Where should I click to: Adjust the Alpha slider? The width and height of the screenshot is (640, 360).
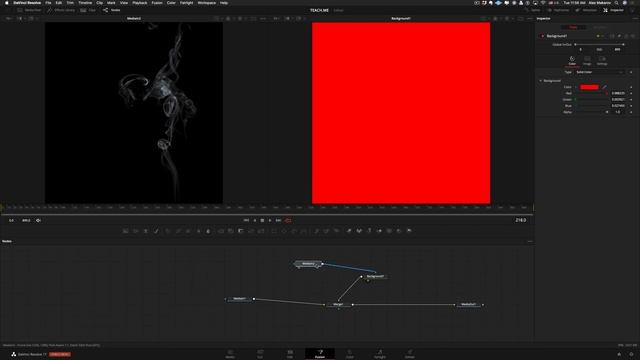coord(591,112)
